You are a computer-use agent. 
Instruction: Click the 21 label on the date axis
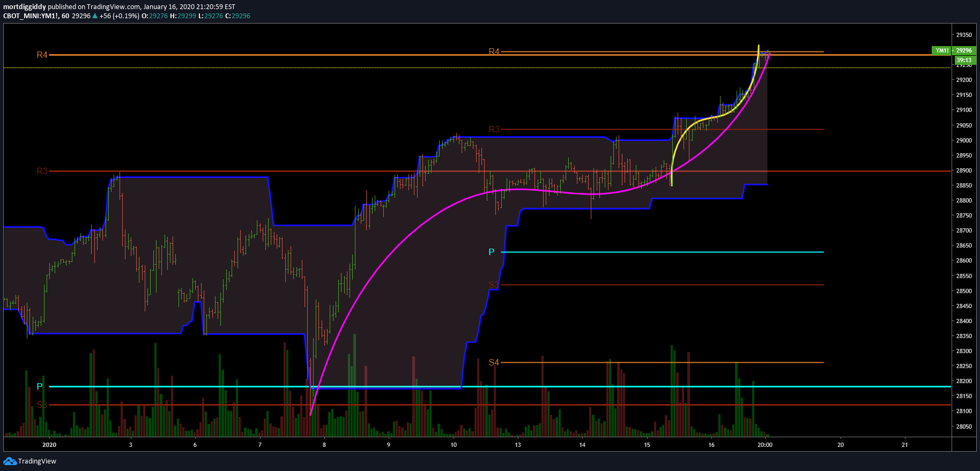click(x=905, y=445)
